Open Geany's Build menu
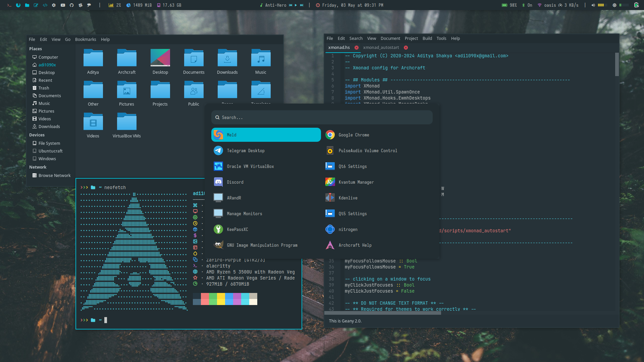This screenshot has width=644, height=362. pos(427,39)
